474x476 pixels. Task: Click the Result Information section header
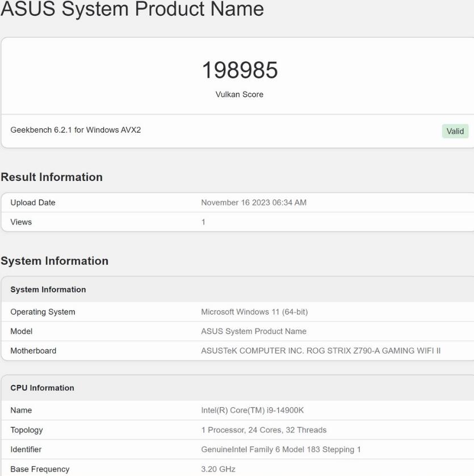point(51,177)
